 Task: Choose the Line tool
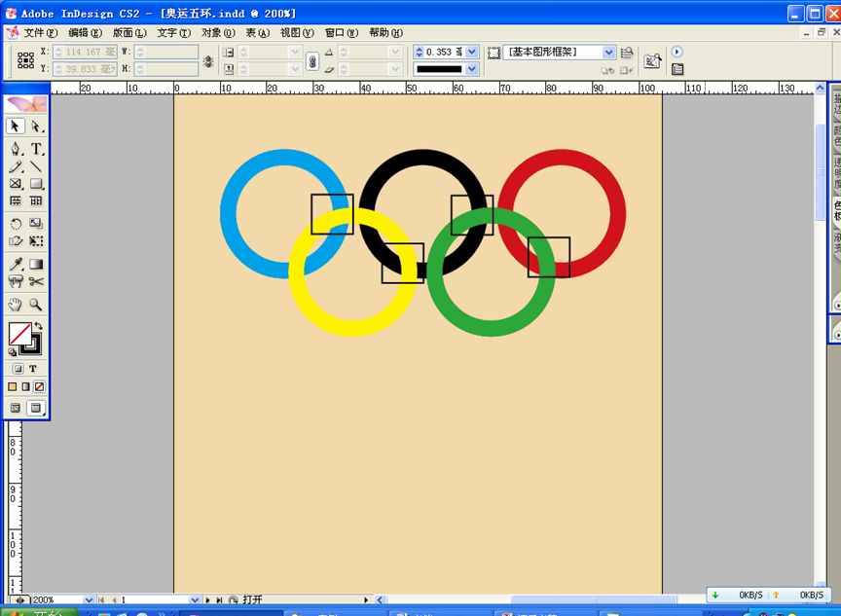pyautogui.click(x=36, y=166)
